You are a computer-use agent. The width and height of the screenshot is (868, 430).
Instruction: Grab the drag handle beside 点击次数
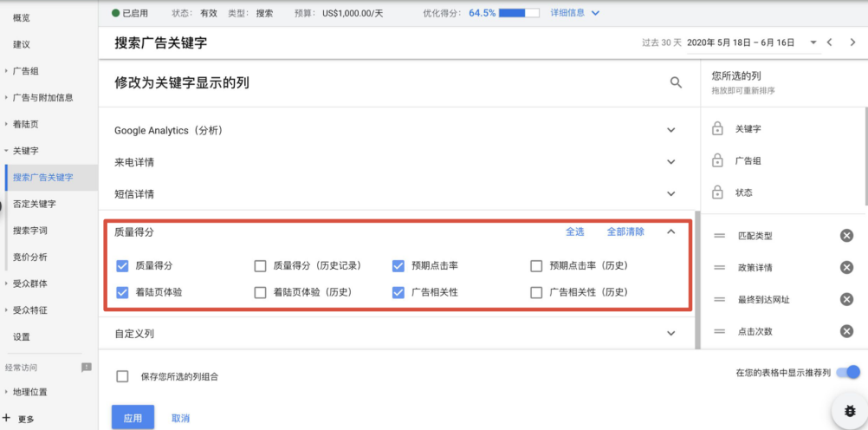[x=719, y=331]
